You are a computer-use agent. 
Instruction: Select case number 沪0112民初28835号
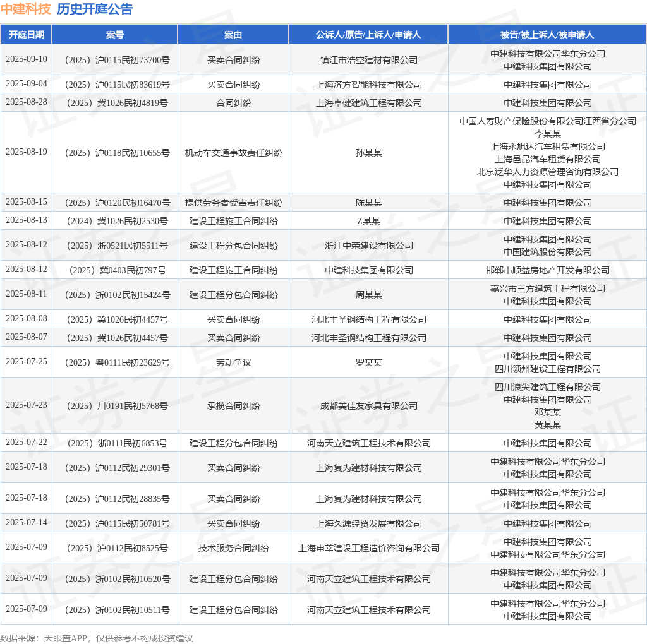[133, 499]
